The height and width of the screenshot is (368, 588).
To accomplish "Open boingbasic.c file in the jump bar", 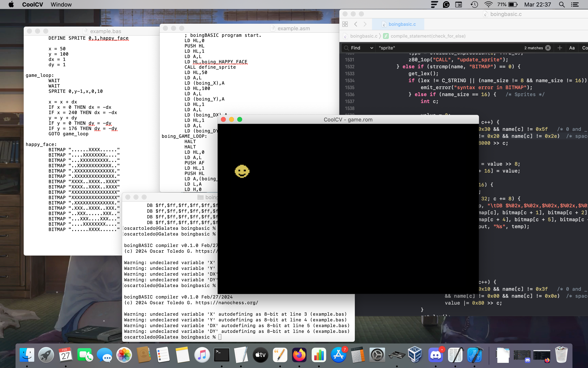I will pos(361,36).
